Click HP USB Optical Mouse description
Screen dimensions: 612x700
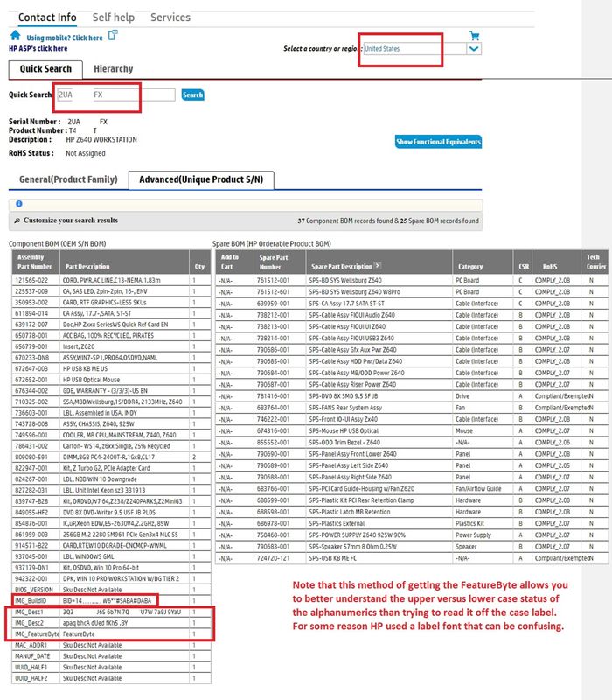point(92,380)
